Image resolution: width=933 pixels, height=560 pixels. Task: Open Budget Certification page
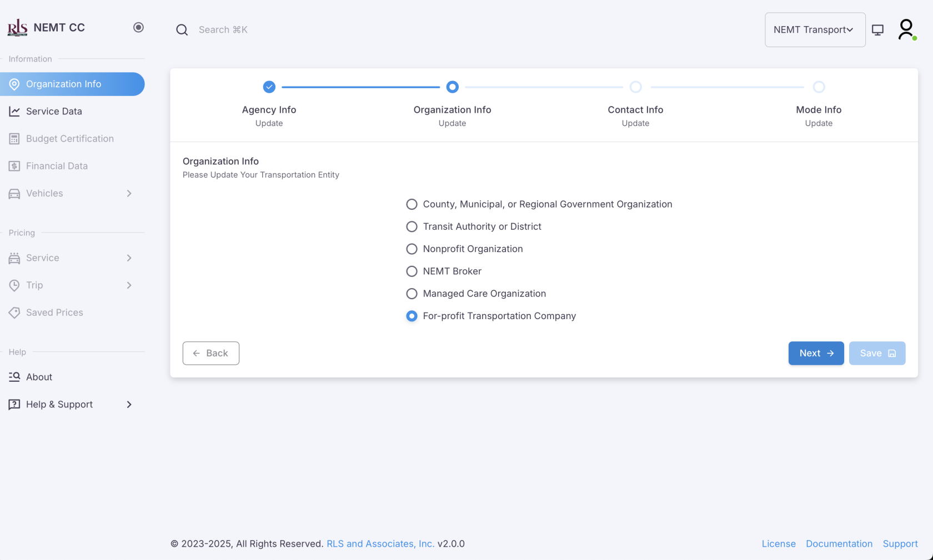coord(69,138)
